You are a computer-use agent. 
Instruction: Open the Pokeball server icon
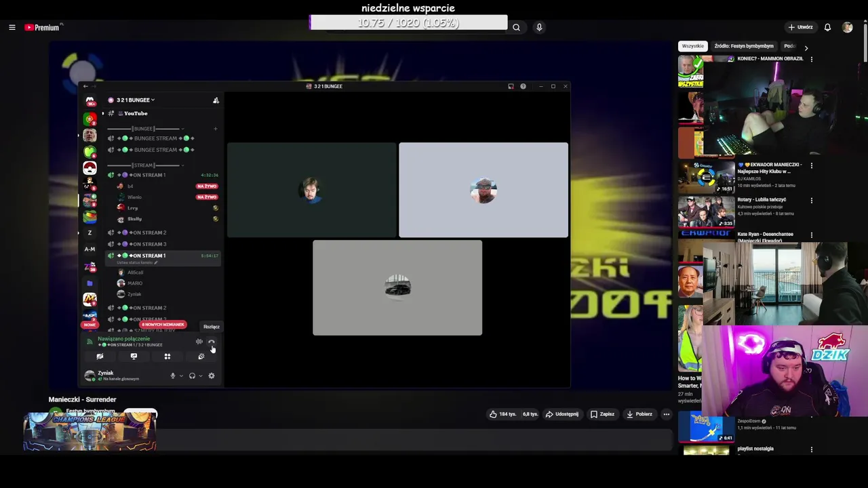pos(90,167)
